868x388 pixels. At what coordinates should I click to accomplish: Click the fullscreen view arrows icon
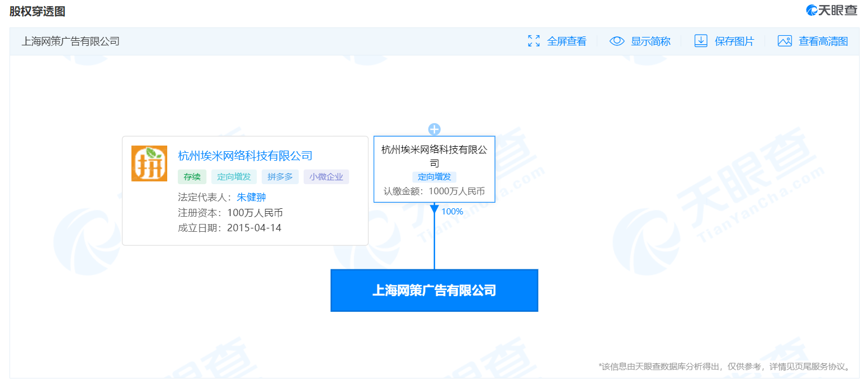click(x=534, y=41)
